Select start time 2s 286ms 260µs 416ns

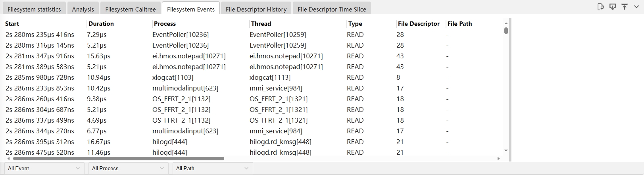click(x=40, y=99)
